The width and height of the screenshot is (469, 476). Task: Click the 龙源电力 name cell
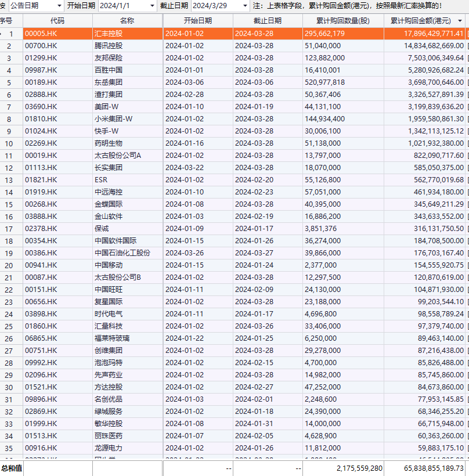[127, 448]
